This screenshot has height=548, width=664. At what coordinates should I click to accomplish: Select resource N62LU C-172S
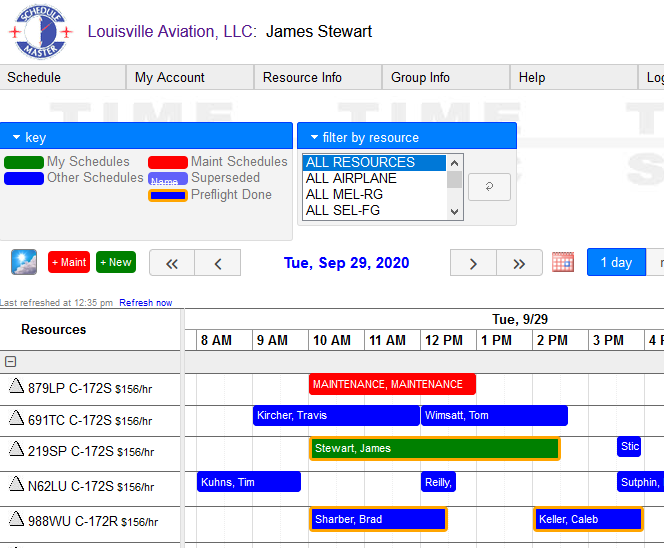(91, 486)
